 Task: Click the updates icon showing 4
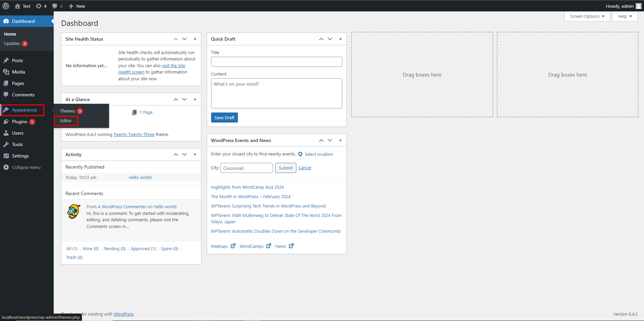pos(39,6)
